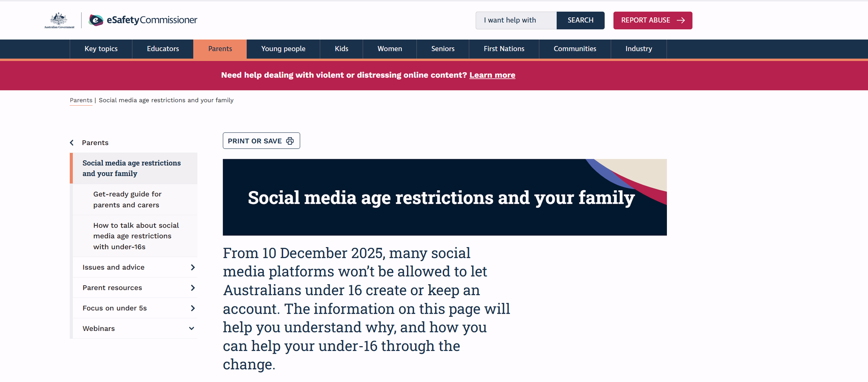This screenshot has height=382, width=868.
Task: Open Get-ready guide for parents and carers
Action: (x=127, y=200)
